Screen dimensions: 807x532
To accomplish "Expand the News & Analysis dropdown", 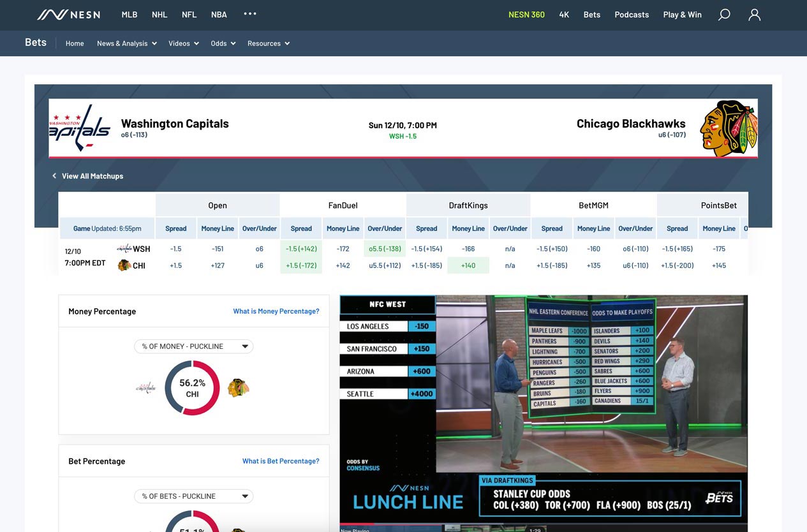I will pos(126,43).
